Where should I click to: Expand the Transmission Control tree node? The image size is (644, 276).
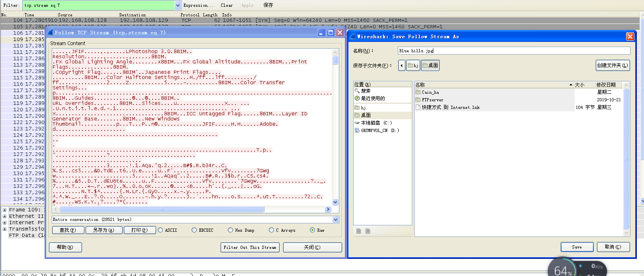(4, 229)
